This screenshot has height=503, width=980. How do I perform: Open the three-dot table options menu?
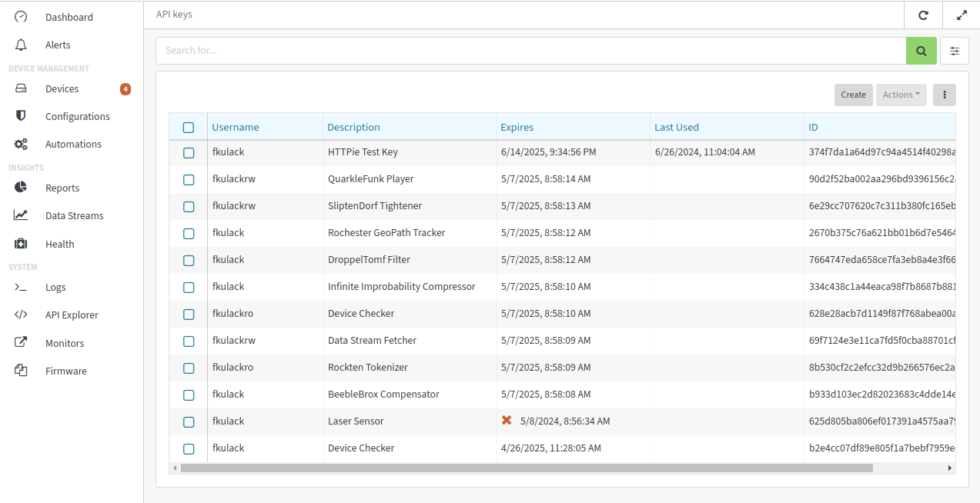[945, 95]
